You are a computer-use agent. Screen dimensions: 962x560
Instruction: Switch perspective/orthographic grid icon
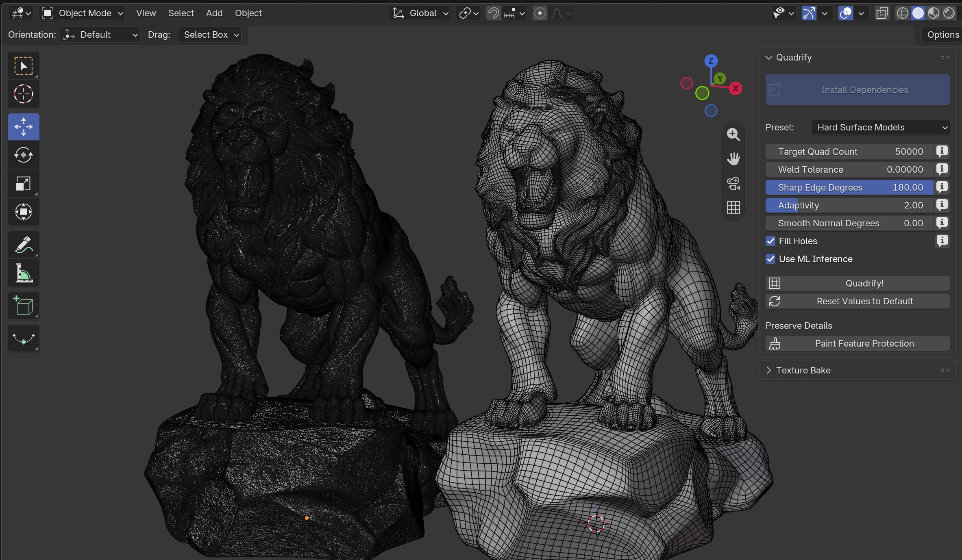click(733, 208)
